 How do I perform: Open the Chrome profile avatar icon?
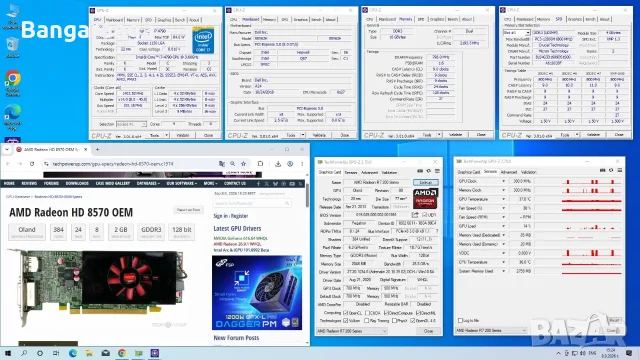tap(290, 164)
